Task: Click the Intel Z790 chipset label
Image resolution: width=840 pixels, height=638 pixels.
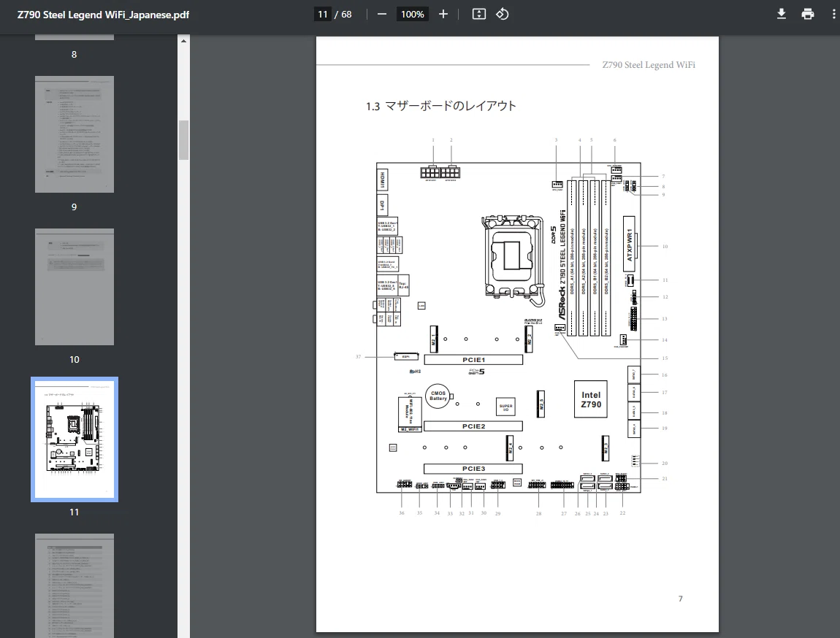Action: 591,399
